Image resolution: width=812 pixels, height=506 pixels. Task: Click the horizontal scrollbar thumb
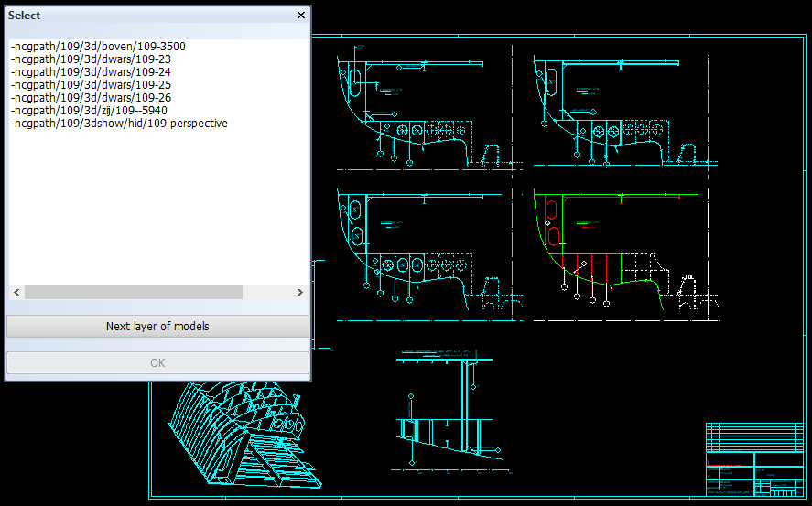[133, 293]
